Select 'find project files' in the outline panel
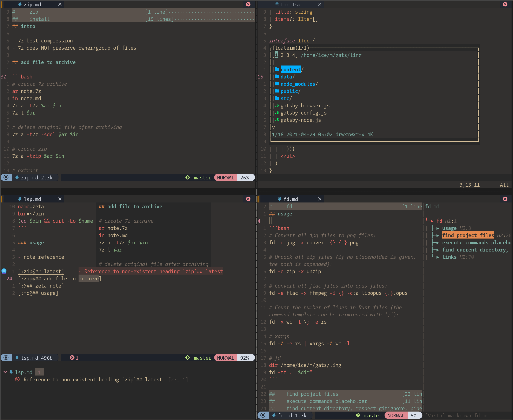The height and width of the screenshot is (420, 513). [468, 235]
